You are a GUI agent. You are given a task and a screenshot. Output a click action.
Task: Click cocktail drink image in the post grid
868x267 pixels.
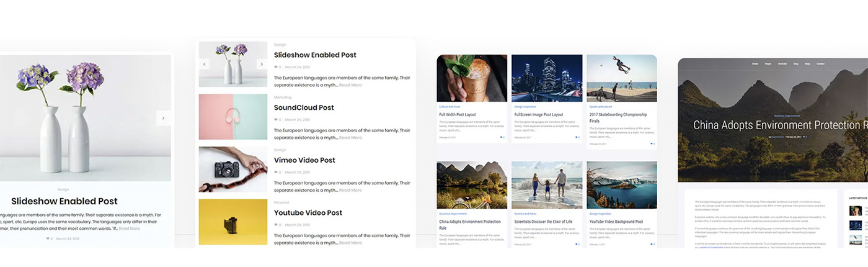(x=472, y=78)
